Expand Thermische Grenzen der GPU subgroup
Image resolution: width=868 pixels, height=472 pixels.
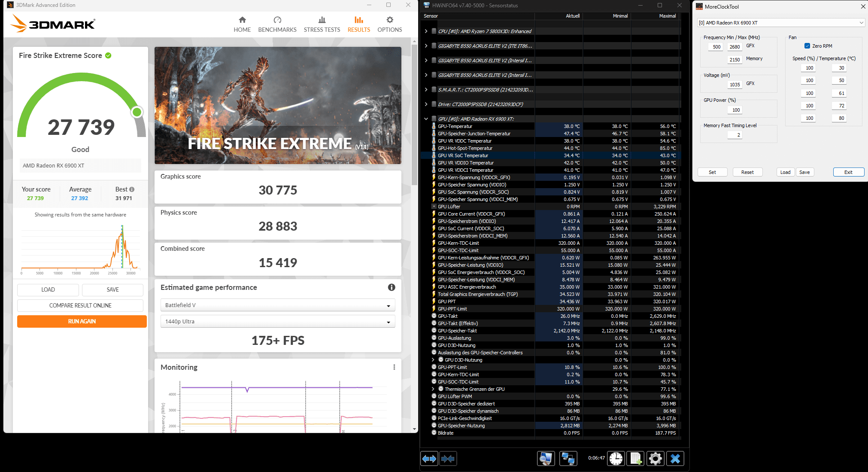[433, 389]
